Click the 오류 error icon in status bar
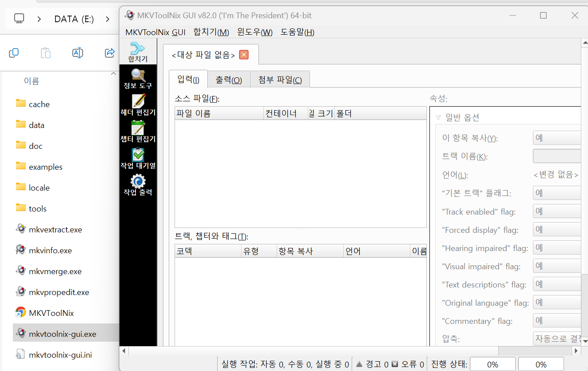 coord(395,364)
